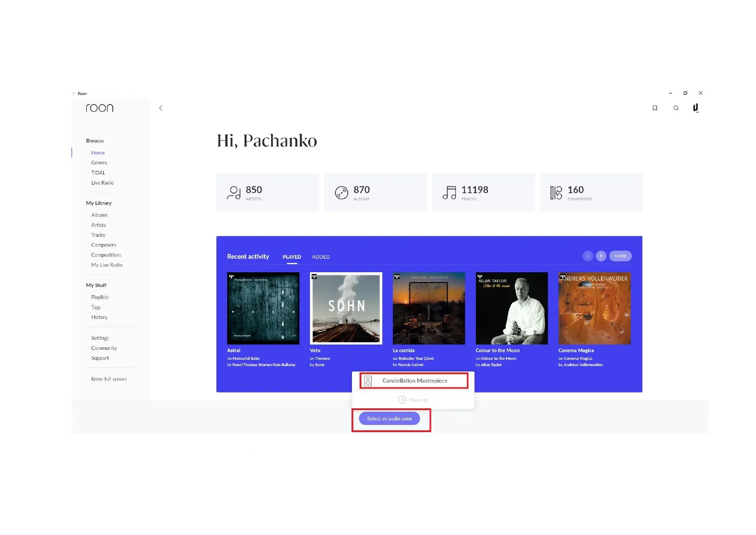Open Compositions in My Library
Screen dimensions: 756x535
[106, 255]
